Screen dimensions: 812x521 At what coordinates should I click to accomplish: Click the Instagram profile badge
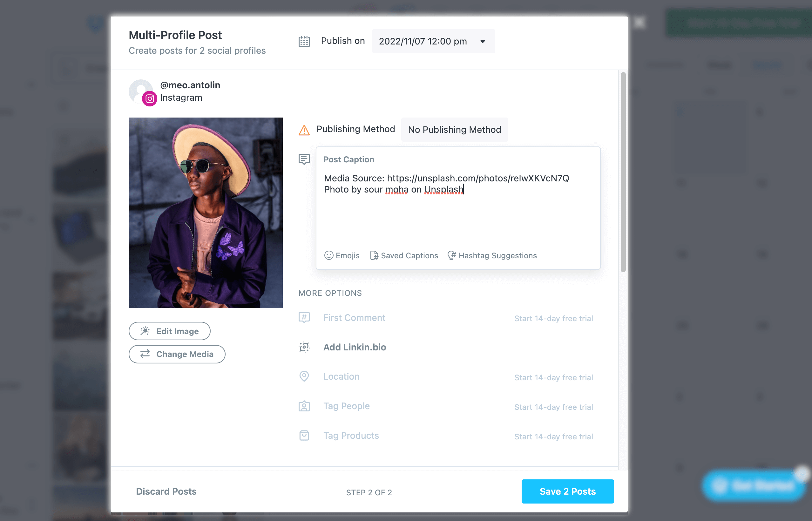click(x=150, y=99)
